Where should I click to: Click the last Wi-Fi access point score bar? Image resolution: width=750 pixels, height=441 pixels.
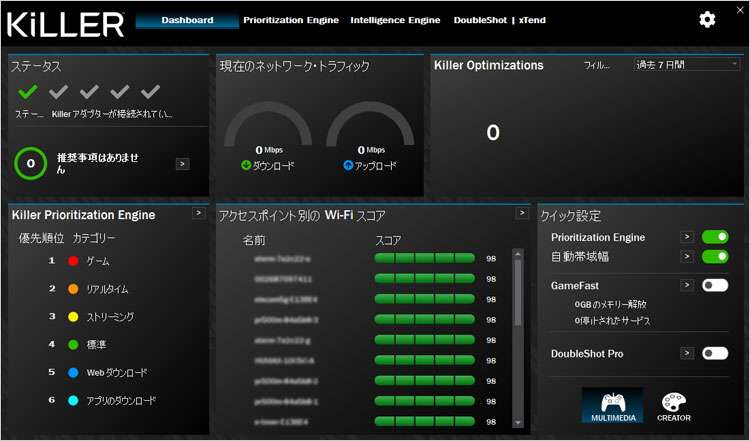[x=425, y=421]
